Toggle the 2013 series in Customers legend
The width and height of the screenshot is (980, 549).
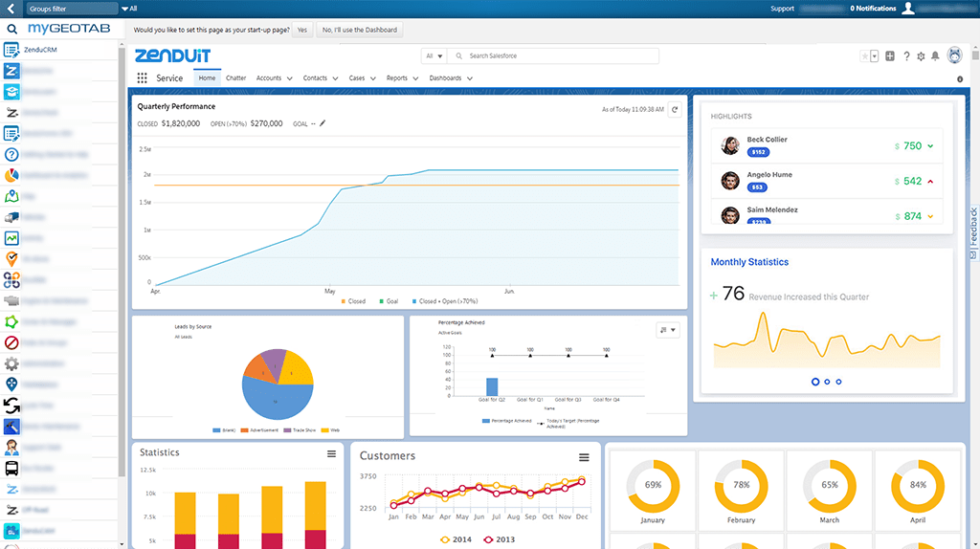click(500, 539)
